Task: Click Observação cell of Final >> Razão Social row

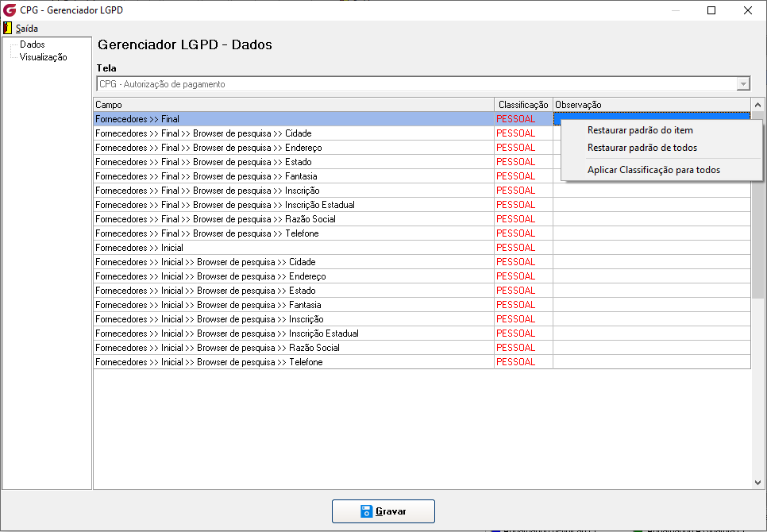Action: (x=652, y=219)
